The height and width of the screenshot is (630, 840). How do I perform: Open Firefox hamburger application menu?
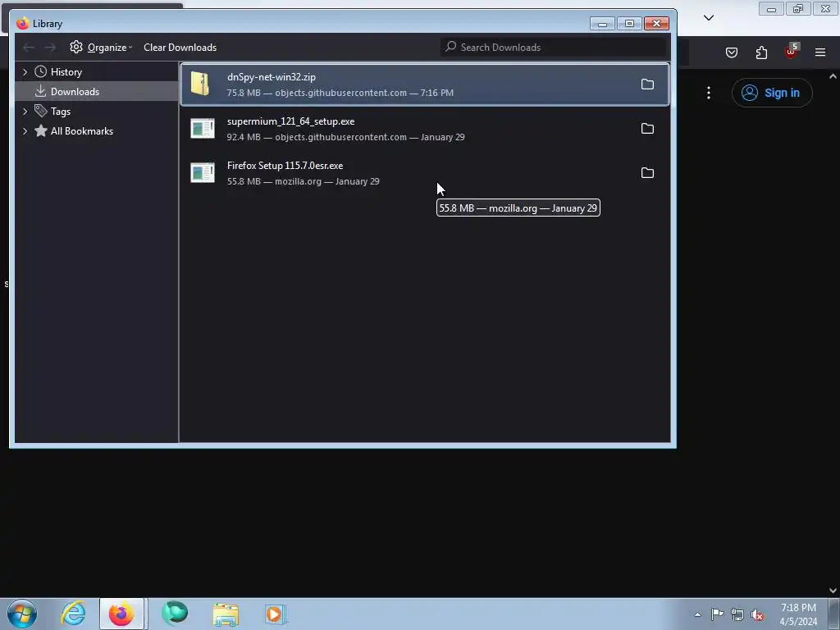point(820,52)
